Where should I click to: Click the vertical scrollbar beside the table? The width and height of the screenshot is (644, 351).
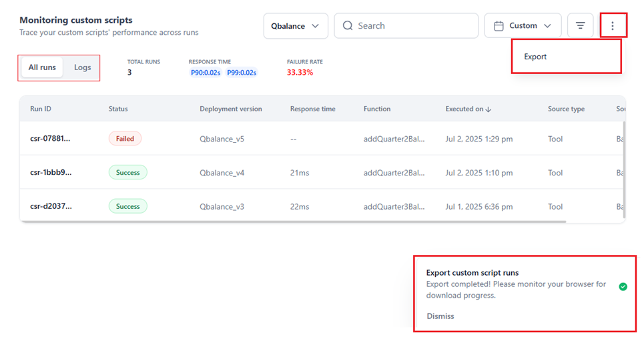[x=624, y=167]
